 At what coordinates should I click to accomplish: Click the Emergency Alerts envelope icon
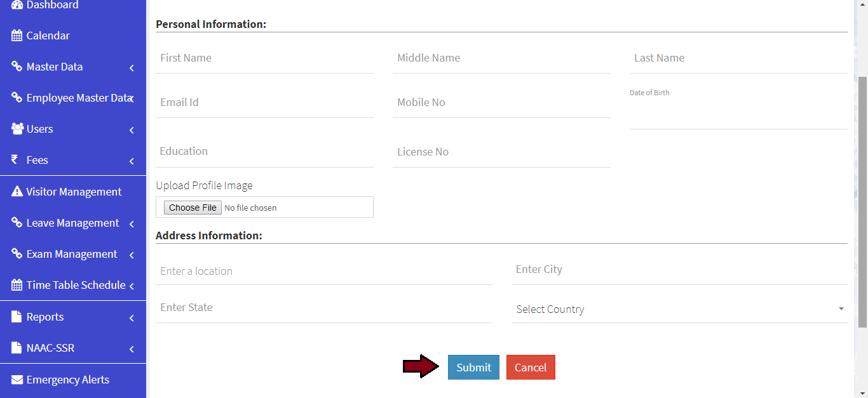coord(17,380)
